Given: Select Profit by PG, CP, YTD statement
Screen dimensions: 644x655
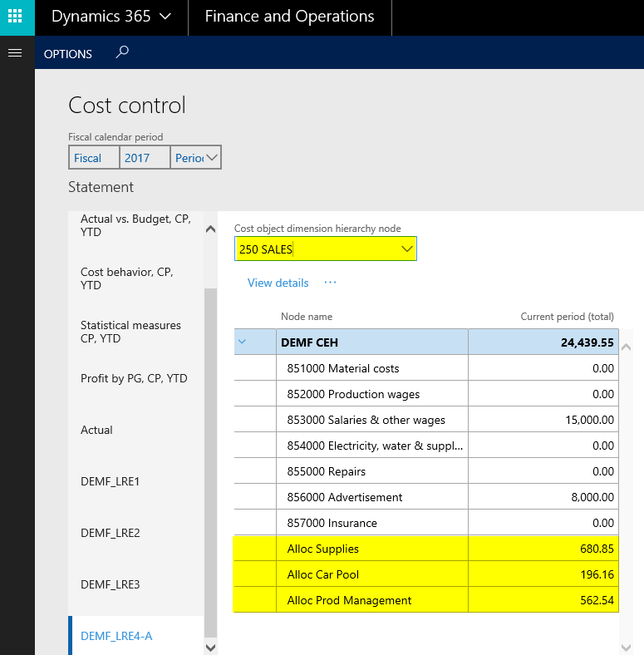Looking at the screenshot, I should pos(134,378).
